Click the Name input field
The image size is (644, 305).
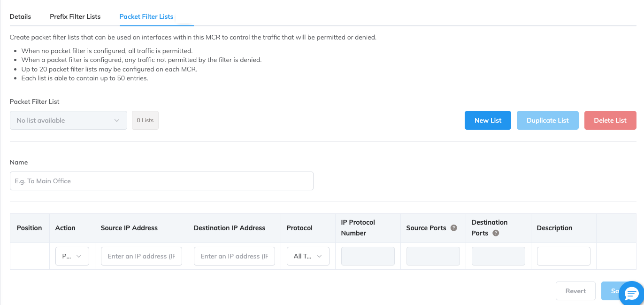(x=161, y=181)
